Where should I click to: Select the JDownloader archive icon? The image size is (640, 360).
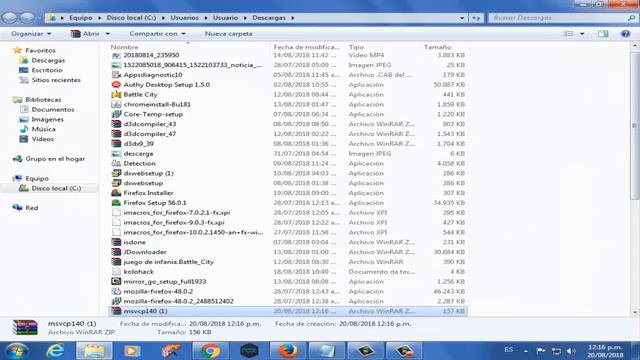(116, 252)
